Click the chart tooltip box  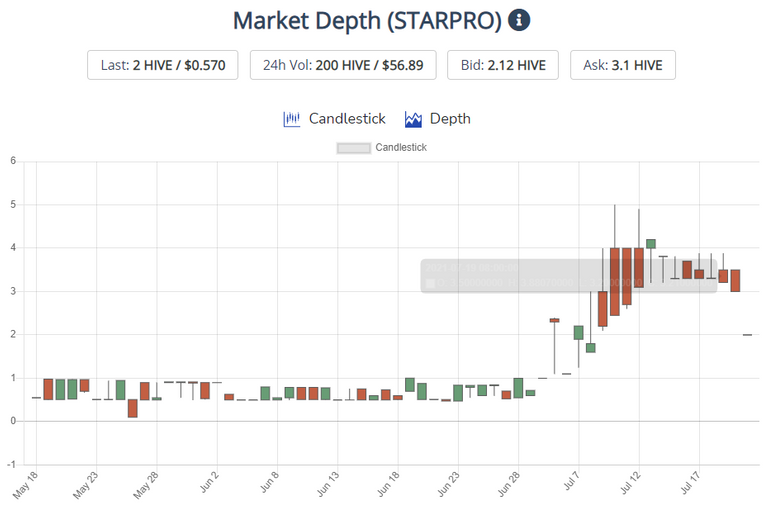569,276
